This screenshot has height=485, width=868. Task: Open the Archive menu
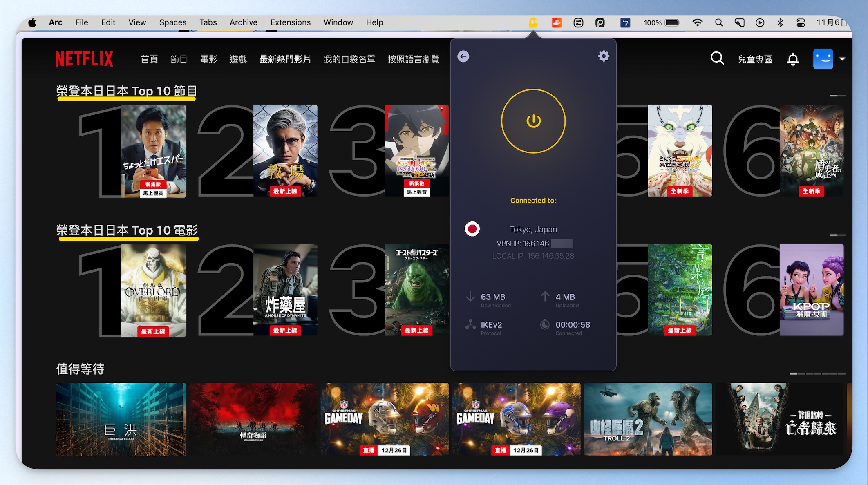coord(243,22)
